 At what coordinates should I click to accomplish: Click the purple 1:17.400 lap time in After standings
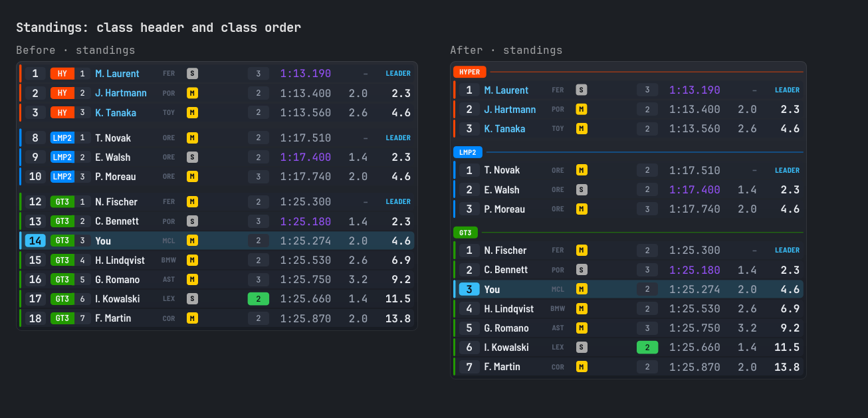click(x=695, y=189)
